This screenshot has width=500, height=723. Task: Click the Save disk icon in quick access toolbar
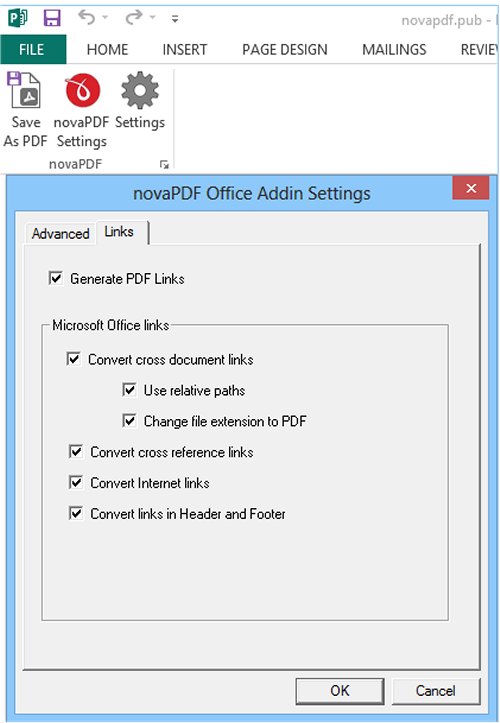click(52, 18)
